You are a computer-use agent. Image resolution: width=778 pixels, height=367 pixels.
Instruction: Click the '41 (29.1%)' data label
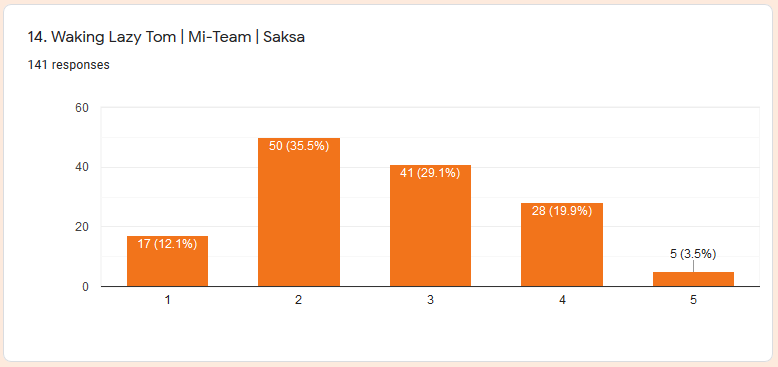coord(430,173)
